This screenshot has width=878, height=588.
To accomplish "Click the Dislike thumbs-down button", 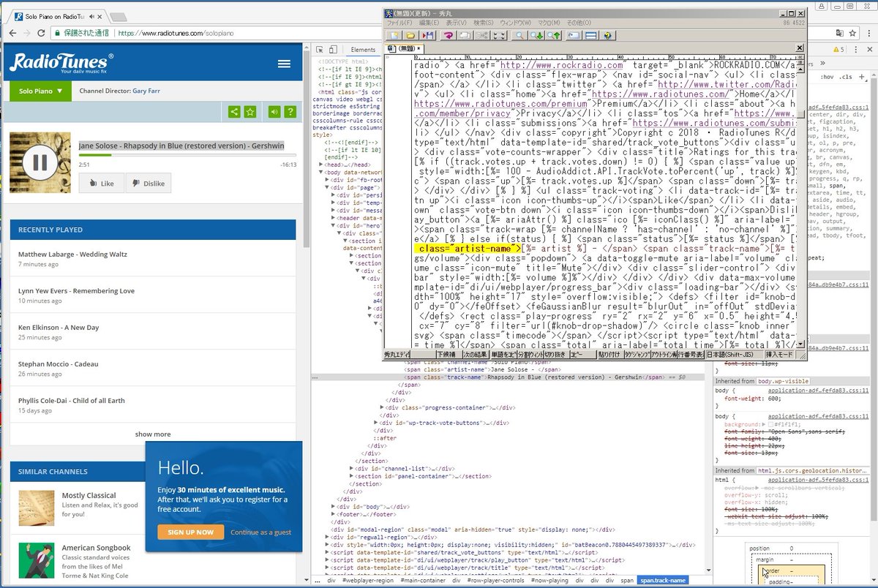I will (149, 184).
